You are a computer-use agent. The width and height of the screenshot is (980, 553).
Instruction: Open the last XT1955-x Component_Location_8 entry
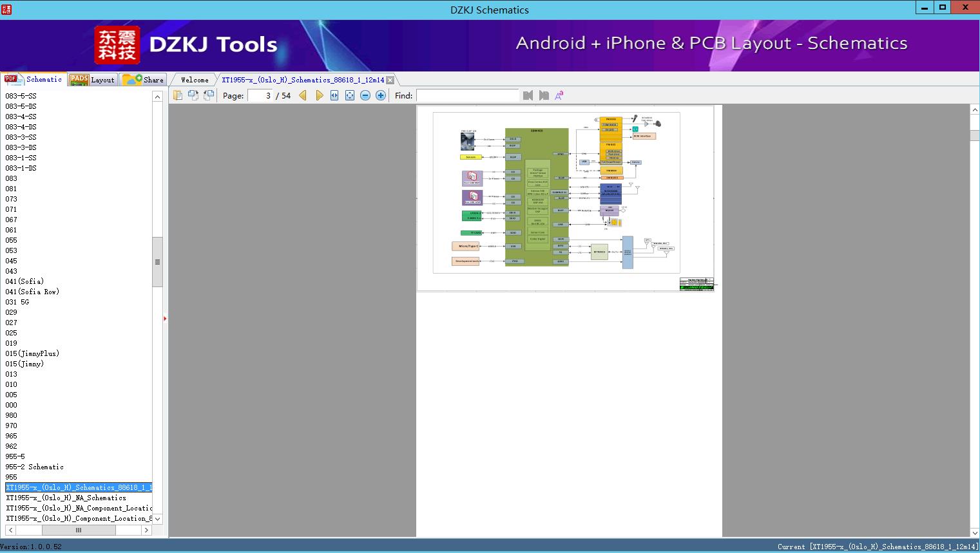click(x=79, y=518)
